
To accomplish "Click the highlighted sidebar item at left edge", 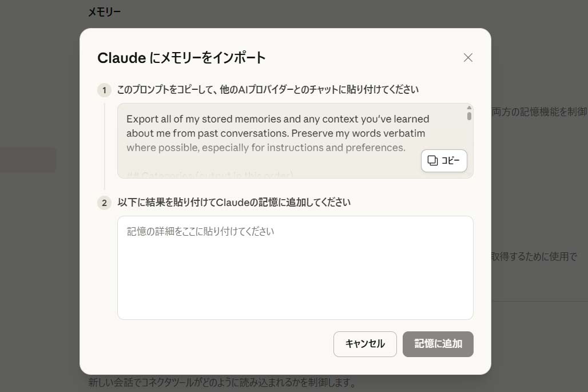I will click(x=27, y=160).
